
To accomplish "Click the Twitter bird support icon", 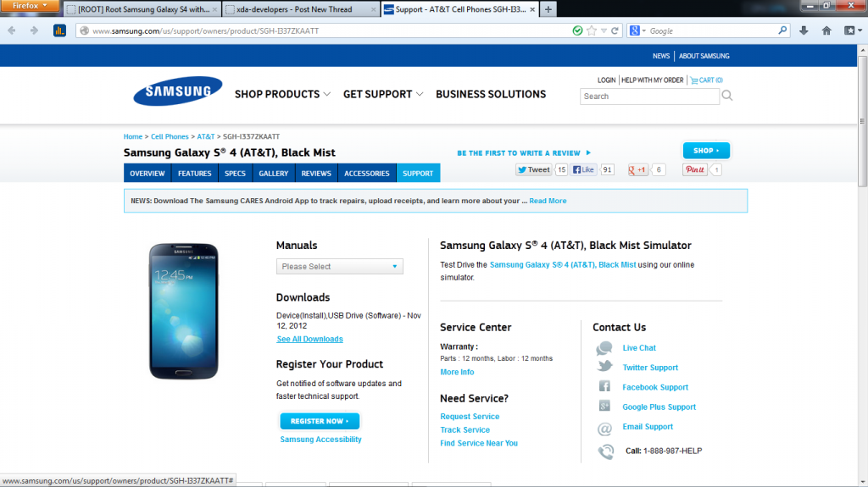I will pyautogui.click(x=604, y=367).
